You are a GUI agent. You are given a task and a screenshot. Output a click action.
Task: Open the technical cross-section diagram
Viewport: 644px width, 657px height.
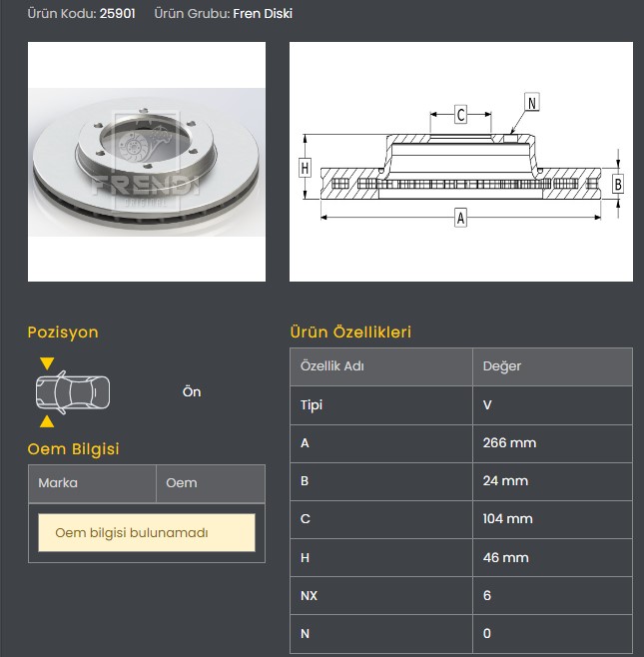point(460,162)
